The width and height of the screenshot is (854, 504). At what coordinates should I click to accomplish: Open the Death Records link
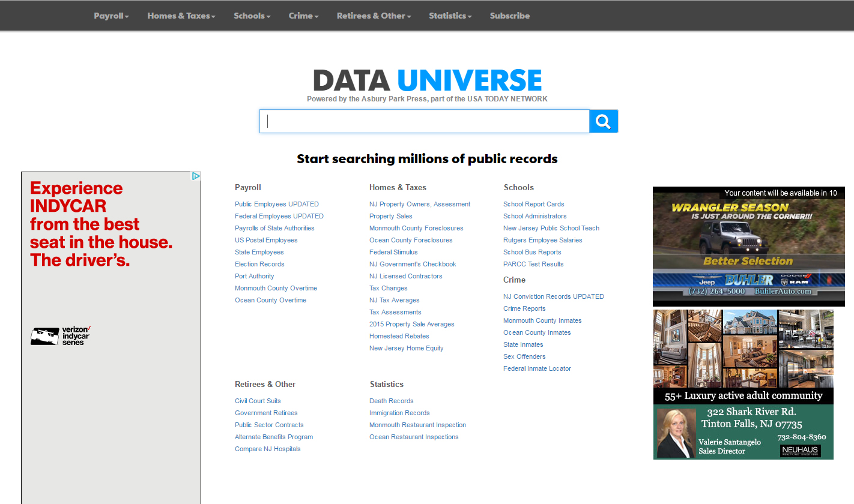[392, 401]
